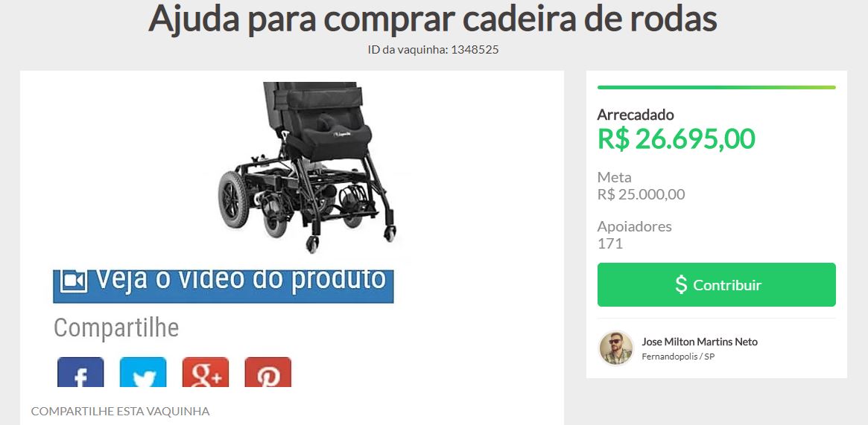Click the raised amount R$ 26.695,00
This screenshot has height=425, width=868.
point(676,138)
